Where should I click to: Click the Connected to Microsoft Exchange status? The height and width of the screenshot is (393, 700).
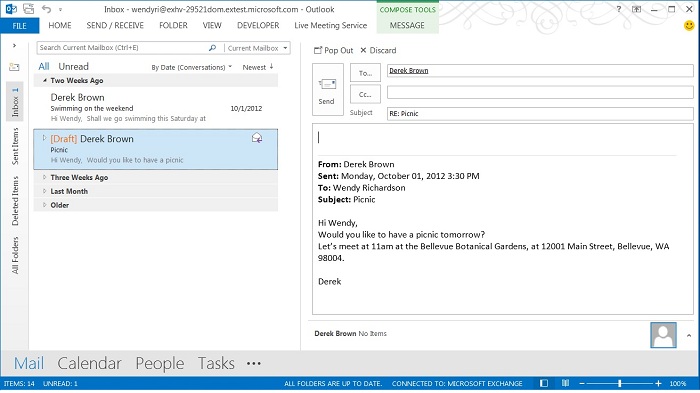[x=457, y=384]
